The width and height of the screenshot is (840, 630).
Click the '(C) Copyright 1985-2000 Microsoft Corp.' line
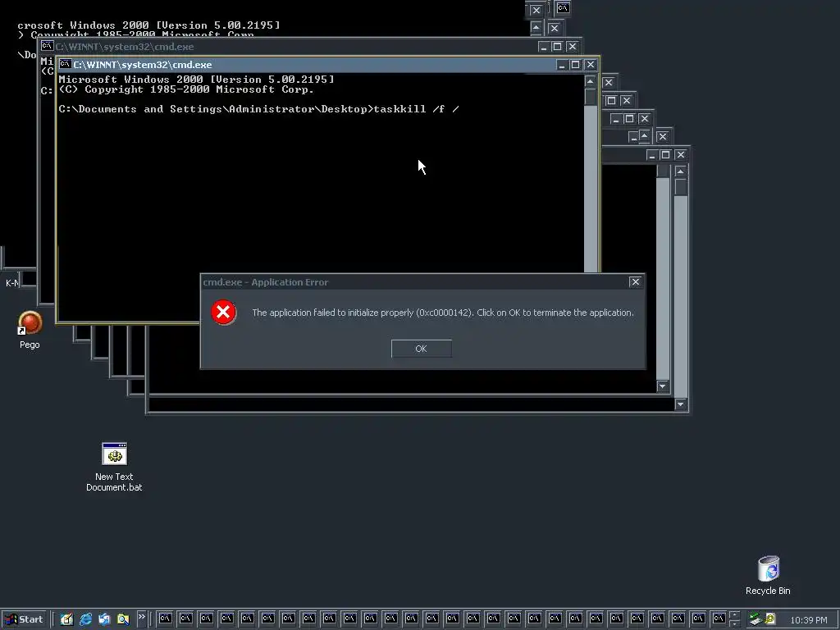pos(186,89)
